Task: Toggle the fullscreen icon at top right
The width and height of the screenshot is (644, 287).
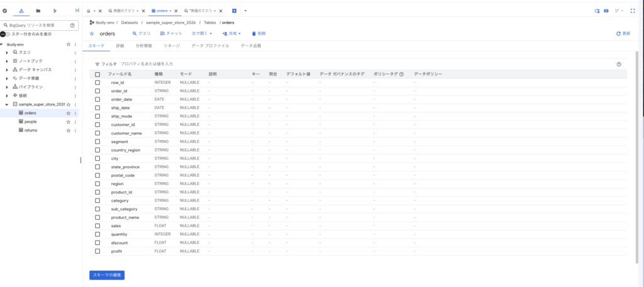Action: click(633, 11)
